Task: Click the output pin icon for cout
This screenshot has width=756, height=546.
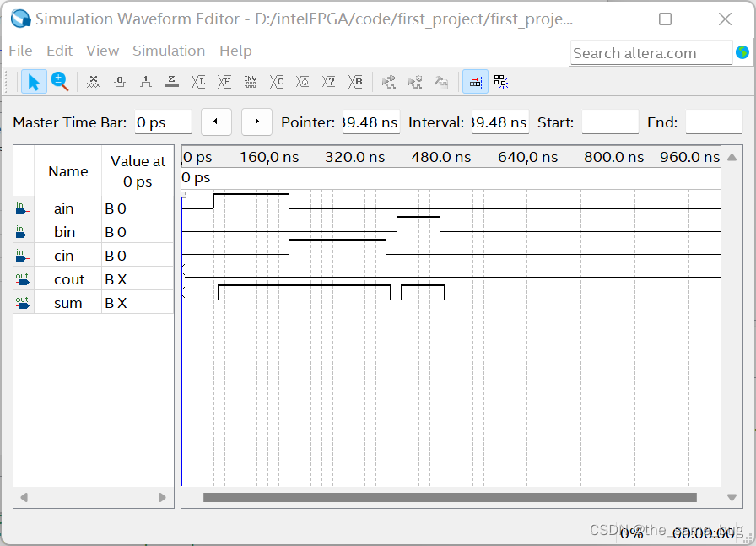Action: click(x=22, y=279)
